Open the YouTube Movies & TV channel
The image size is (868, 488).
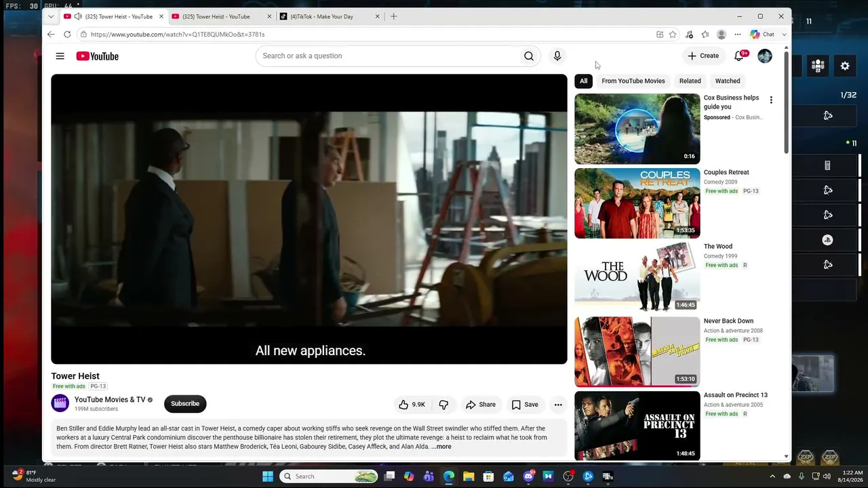pyautogui.click(x=110, y=400)
